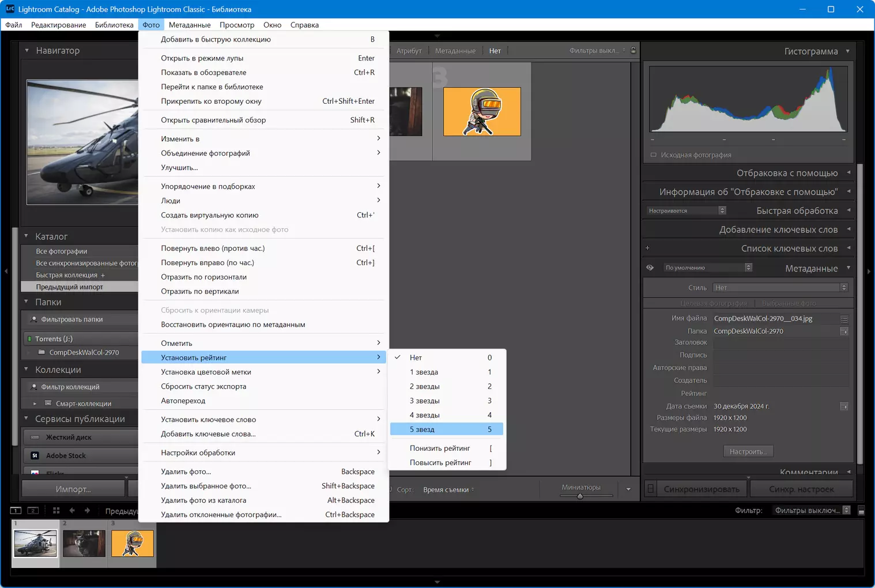
Task: Hide the left panel with the edge arrow
Action: click(6, 271)
